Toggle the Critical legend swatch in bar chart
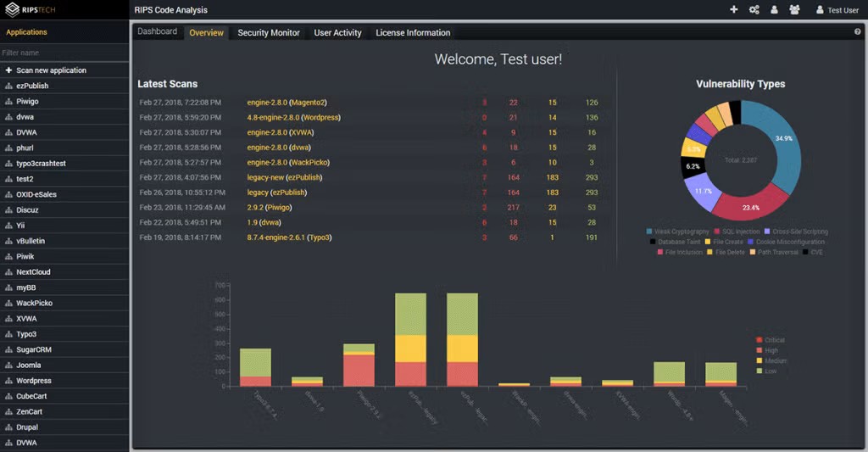 (759, 340)
